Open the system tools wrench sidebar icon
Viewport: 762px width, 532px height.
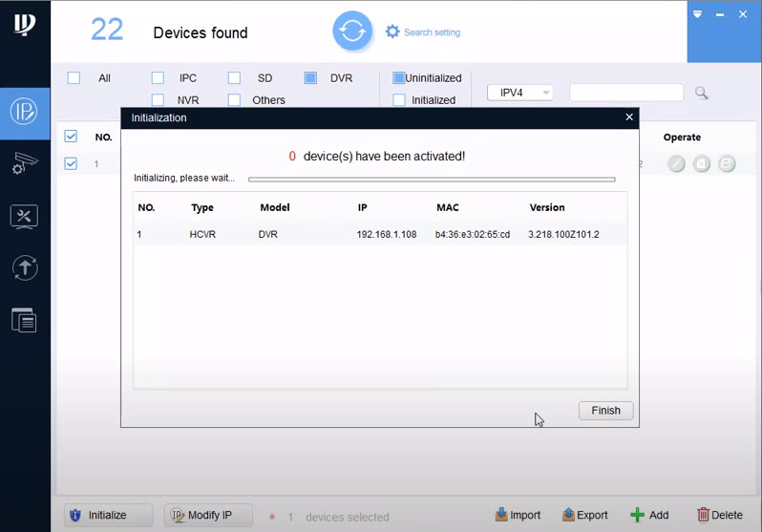[x=24, y=216]
